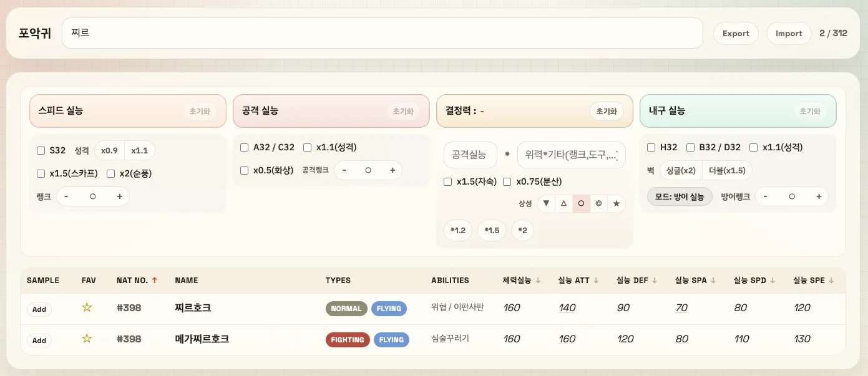Decrease 공격랭크 with minus
The width and height of the screenshot is (868, 376).
point(344,170)
